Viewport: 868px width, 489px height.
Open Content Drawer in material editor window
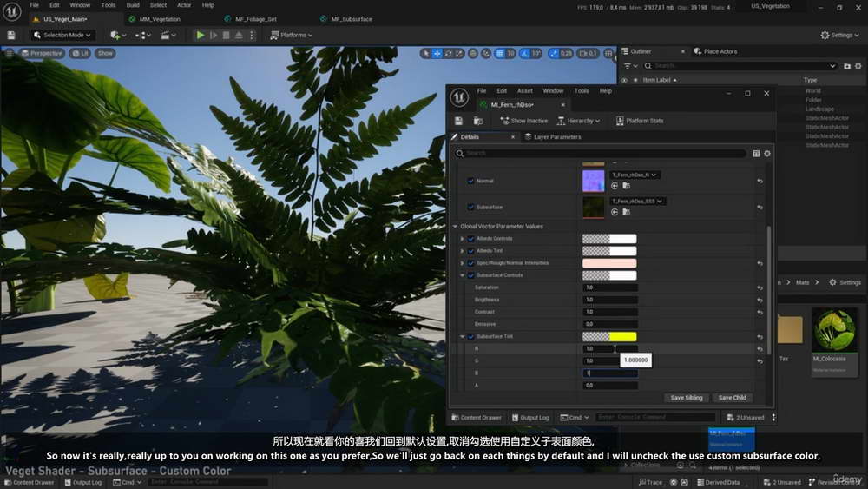pyautogui.click(x=476, y=418)
